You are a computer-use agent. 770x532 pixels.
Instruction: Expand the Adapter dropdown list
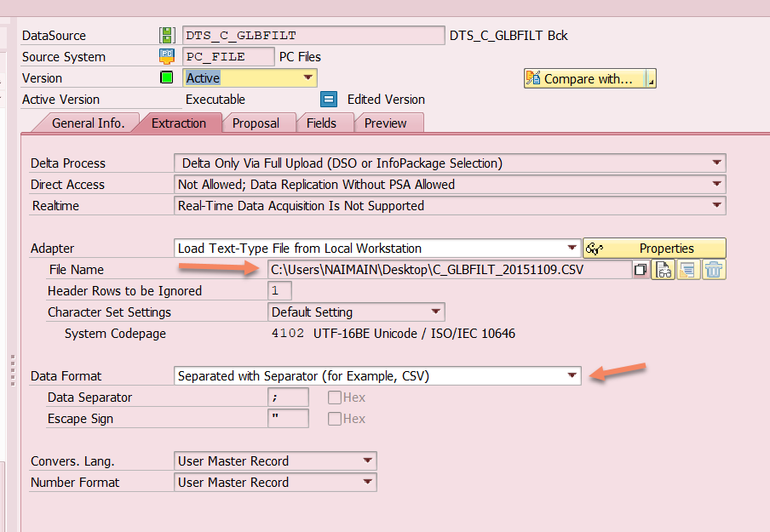(x=572, y=249)
